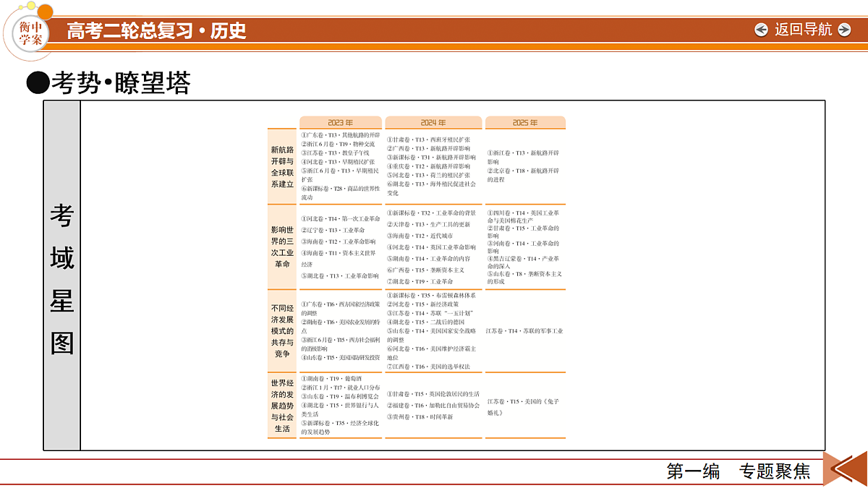Click 江苏卷·T14·苏联"一五计划" entry

point(430,313)
